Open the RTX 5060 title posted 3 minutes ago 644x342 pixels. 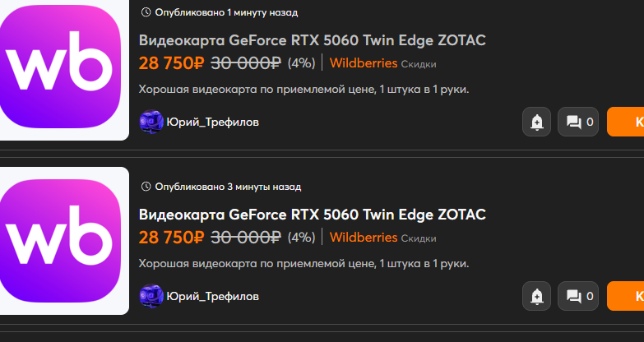pos(313,215)
